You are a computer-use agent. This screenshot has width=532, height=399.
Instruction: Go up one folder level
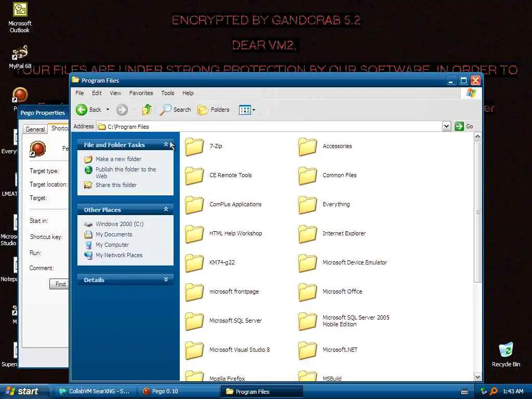coord(147,110)
